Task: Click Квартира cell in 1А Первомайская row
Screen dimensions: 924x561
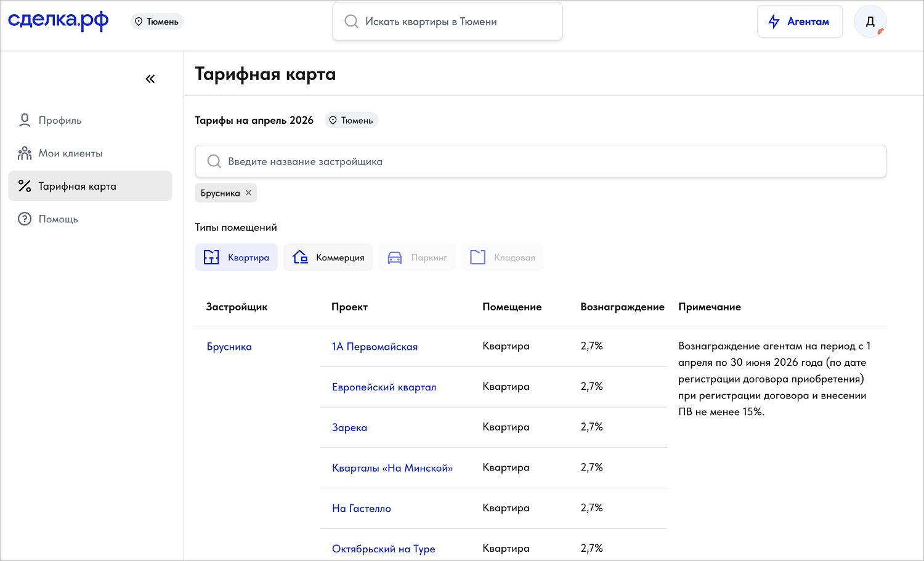Action: point(506,346)
